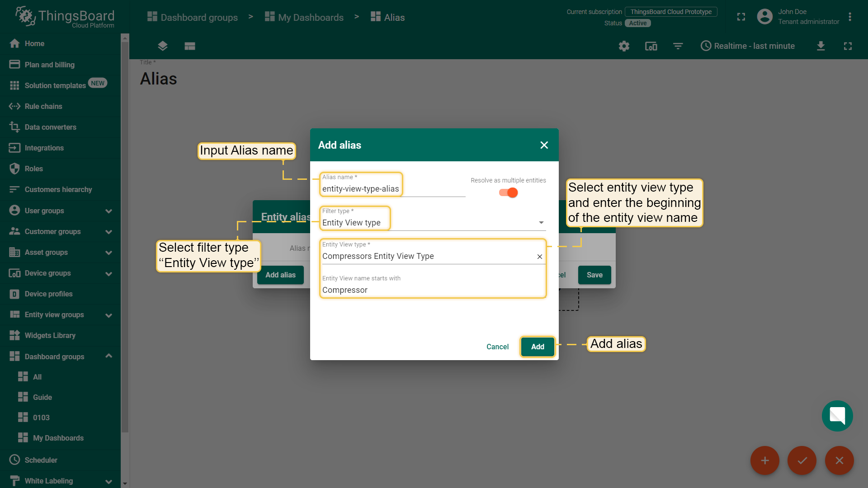Viewport: 868px width, 488px height.
Task: Open Realtime - last minute time window
Action: [x=748, y=46]
